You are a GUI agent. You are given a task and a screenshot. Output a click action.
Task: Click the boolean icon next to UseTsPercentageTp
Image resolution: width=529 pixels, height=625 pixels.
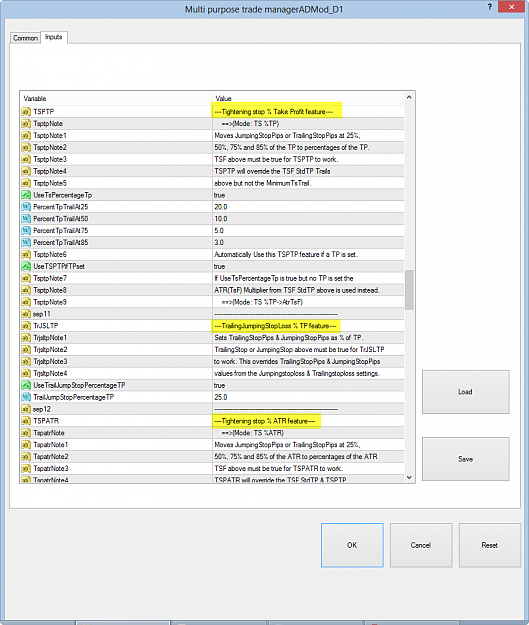tap(26, 195)
